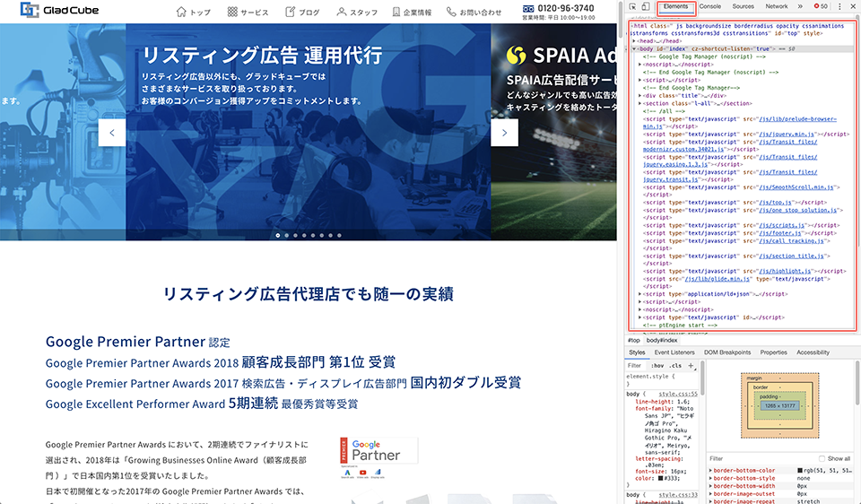Select the first carousel pagination dot

(x=278, y=236)
